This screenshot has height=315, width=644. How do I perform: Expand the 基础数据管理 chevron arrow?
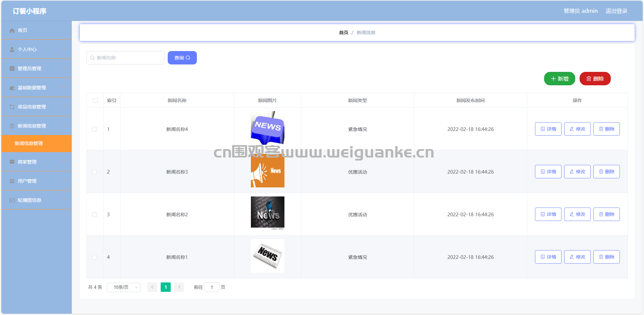point(64,87)
